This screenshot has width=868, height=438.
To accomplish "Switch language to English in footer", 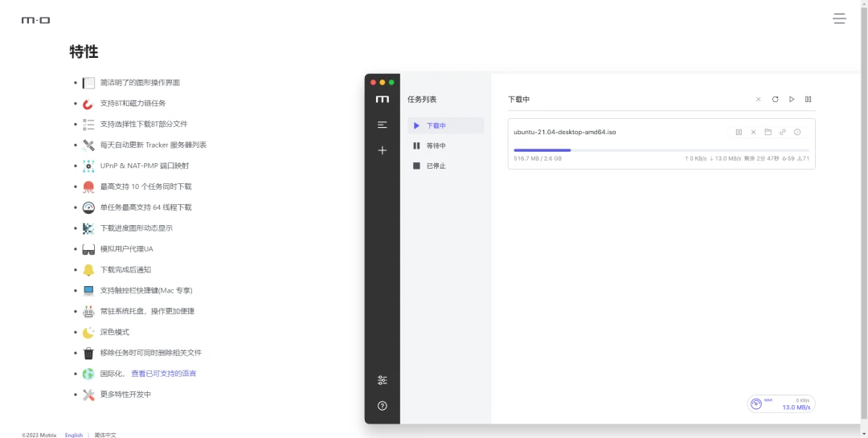I will (74, 436).
